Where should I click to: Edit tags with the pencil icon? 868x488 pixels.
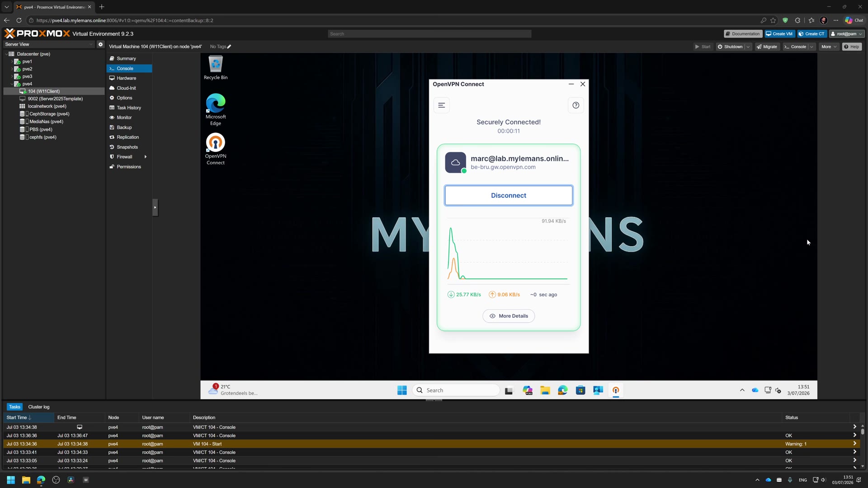point(229,47)
